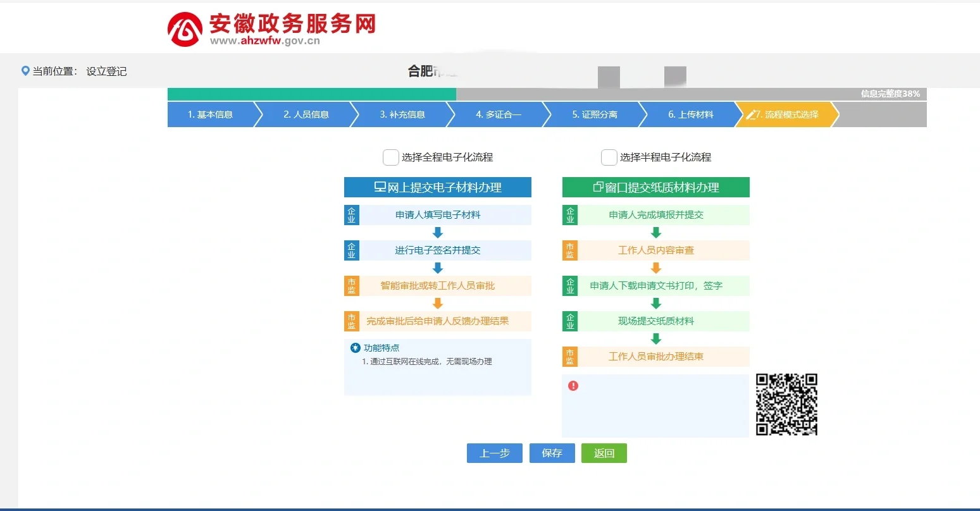Click the location pin icon beside 当前位置
The height and width of the screenshot is (511, 980).
25,71
